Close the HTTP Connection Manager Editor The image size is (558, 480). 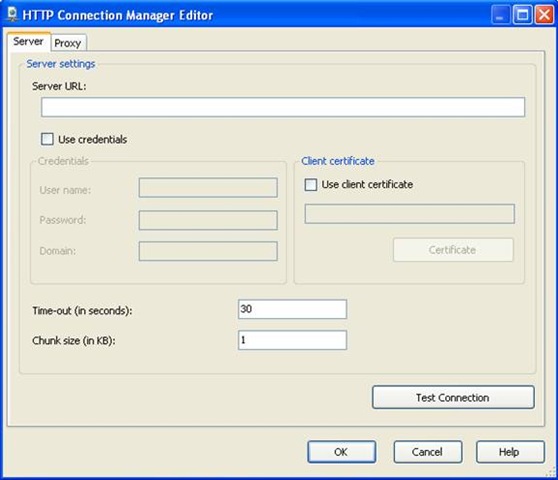(544, 15)
